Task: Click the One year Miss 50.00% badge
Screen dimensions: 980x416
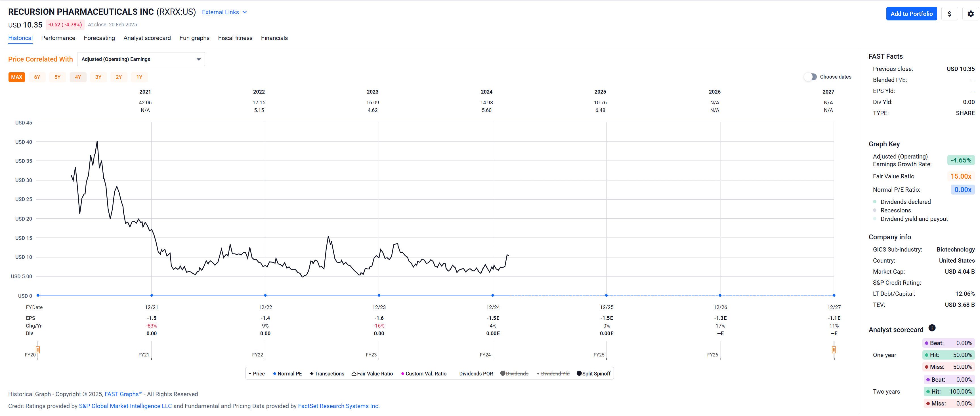Action: point(948,367)
